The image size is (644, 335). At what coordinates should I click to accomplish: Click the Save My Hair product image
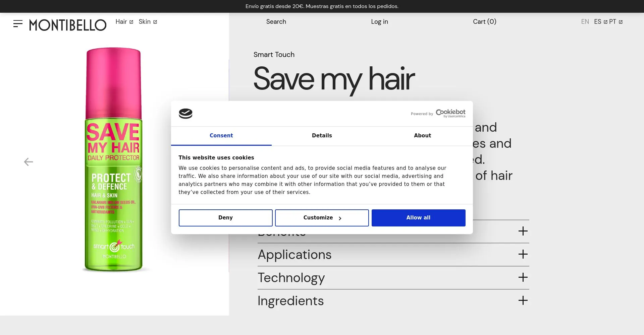(114, 159)
